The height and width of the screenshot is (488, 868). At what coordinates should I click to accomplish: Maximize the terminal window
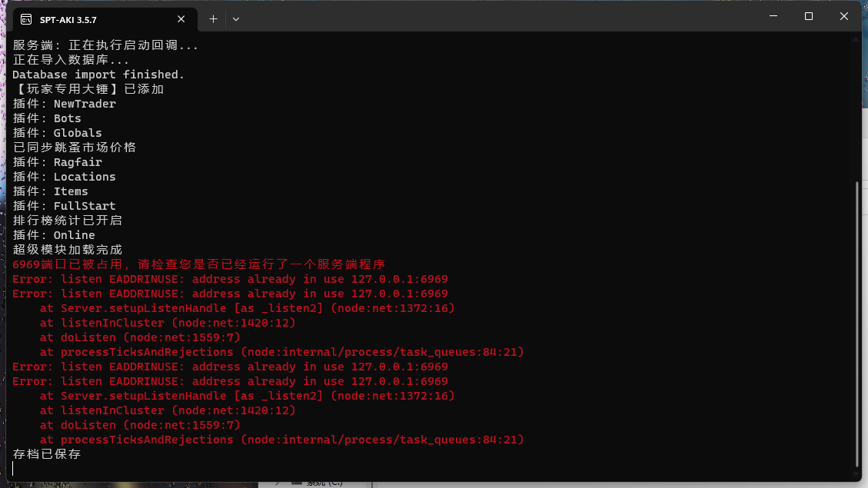pos(808,16)
